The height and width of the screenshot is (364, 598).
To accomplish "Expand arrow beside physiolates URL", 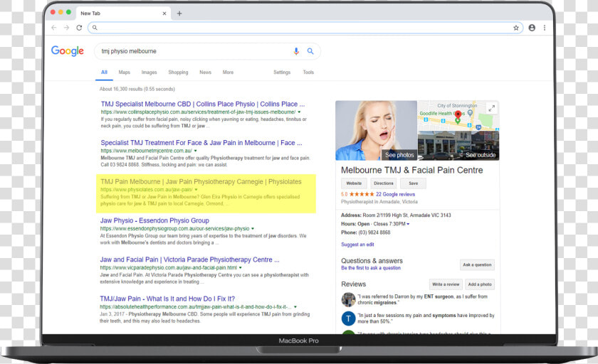I will [196, 190].
